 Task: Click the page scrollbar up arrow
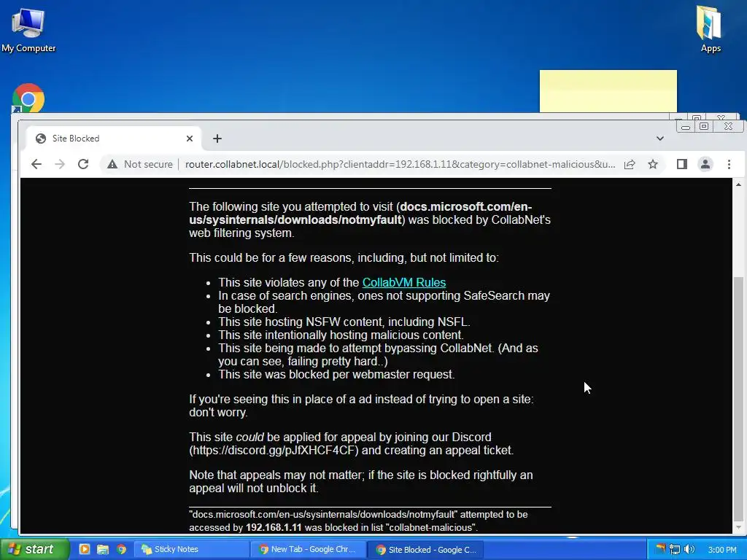(738, 184)
